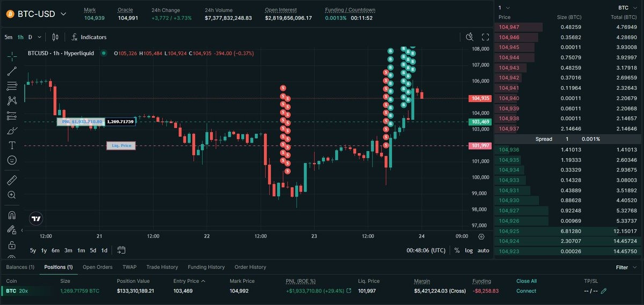Open the Open Orders tab
Image resolution: width=644 pixels, height=305 pixels.
point(97,267)
